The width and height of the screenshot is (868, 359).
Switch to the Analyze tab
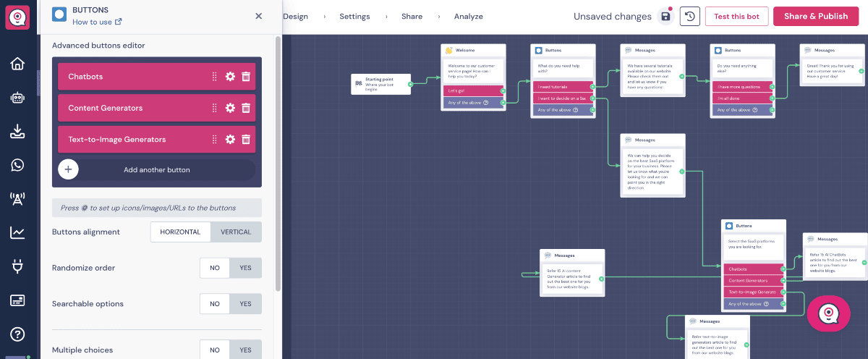coord(468,17)
